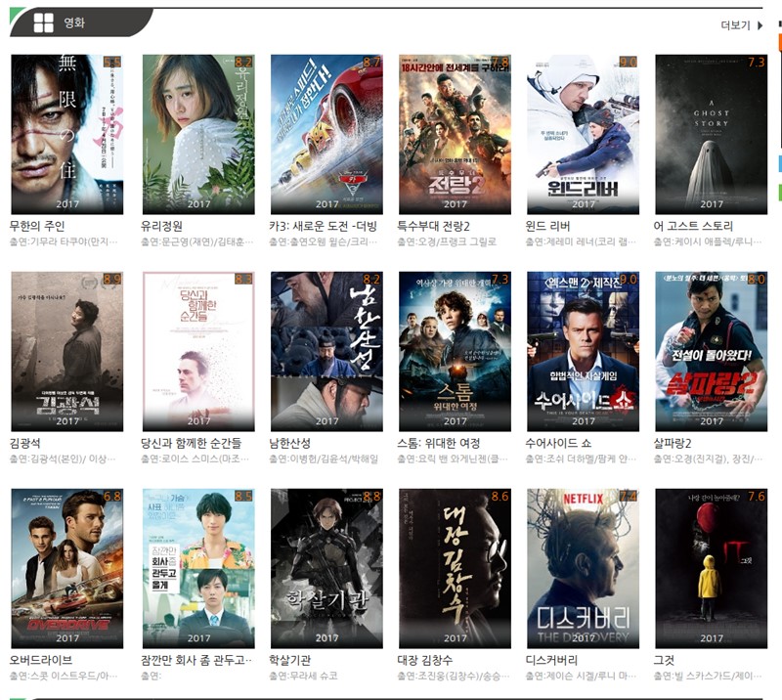Click the grid icon beside 영화
Viewport: 782px width, 700px height.
pos(43,22)
